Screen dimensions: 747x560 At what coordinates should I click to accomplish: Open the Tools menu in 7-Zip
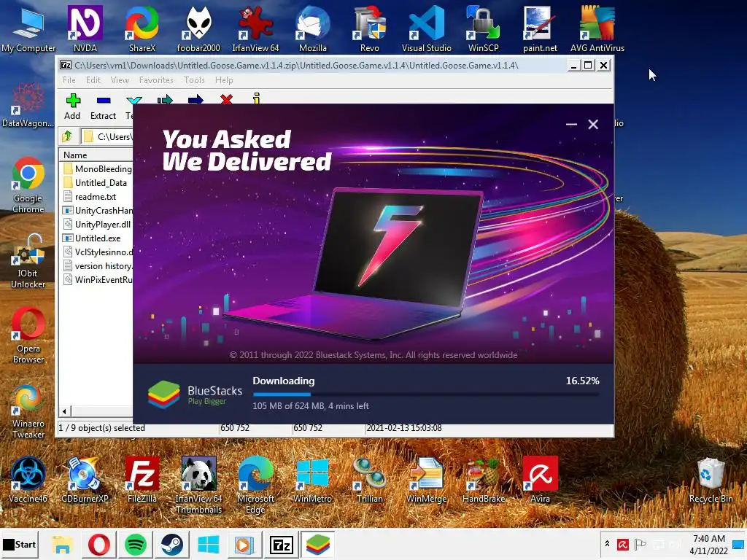(194, 80)
